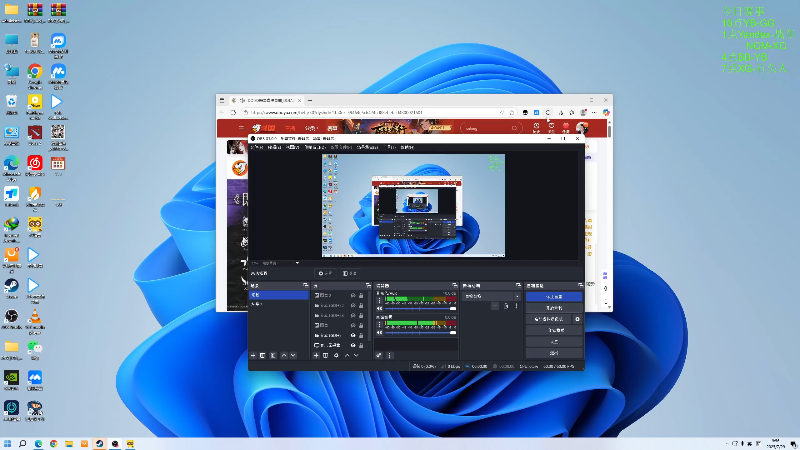Move selected scene down in Scenes toolbar
Viewport: 800px width, 450px height.
[x=293, y=356]
